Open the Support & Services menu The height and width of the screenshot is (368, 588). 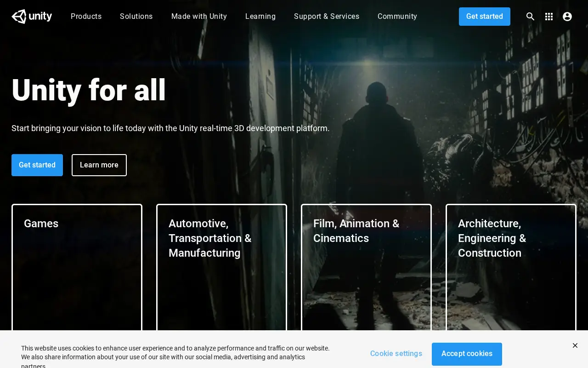pyautogui.click(x=327, y=17)
